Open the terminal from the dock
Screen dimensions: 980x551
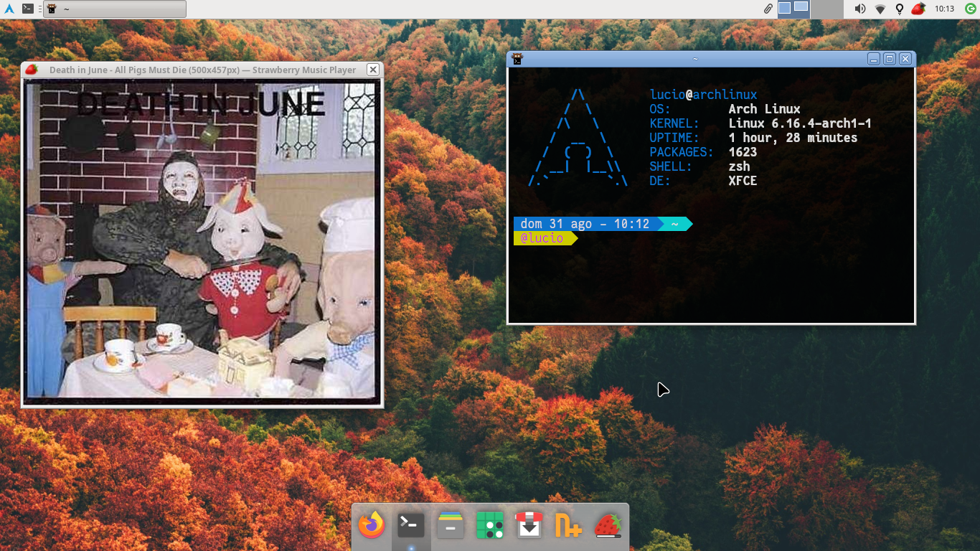[x=411, y=525]
